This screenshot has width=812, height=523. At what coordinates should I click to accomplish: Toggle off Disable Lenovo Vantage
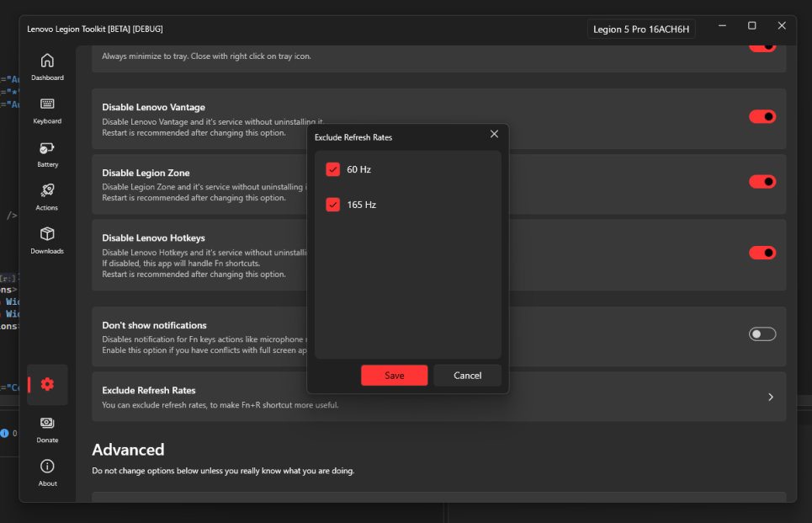click(x=762, y=116)
